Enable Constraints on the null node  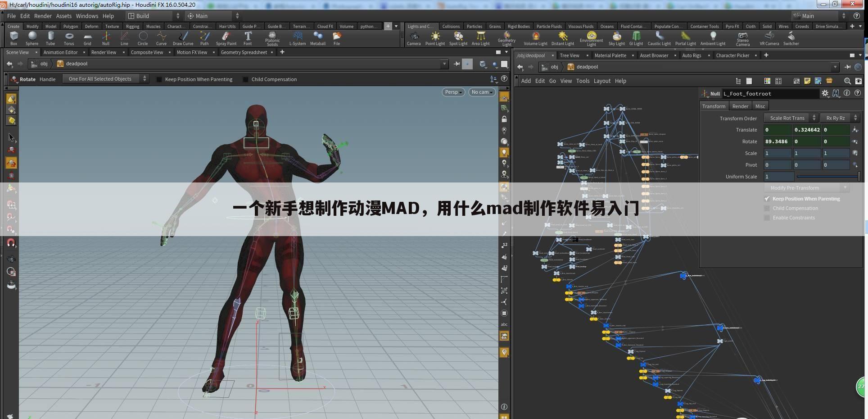click(767, 218)
